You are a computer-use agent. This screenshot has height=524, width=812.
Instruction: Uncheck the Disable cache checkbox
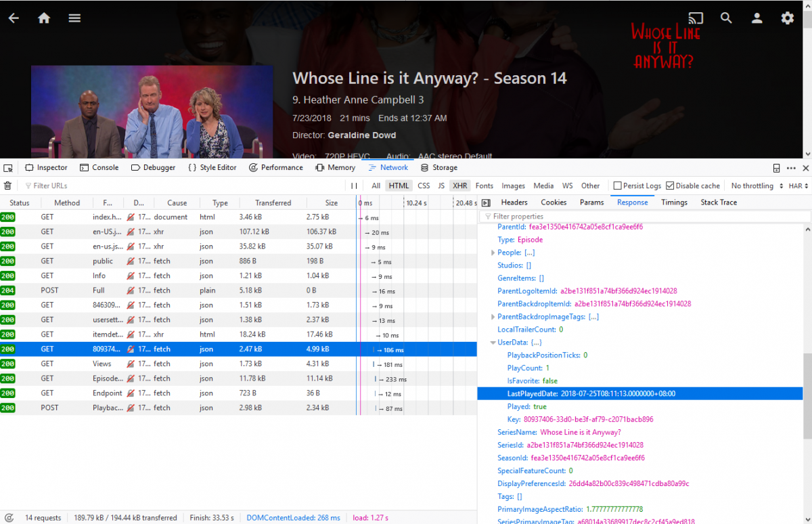670,185
